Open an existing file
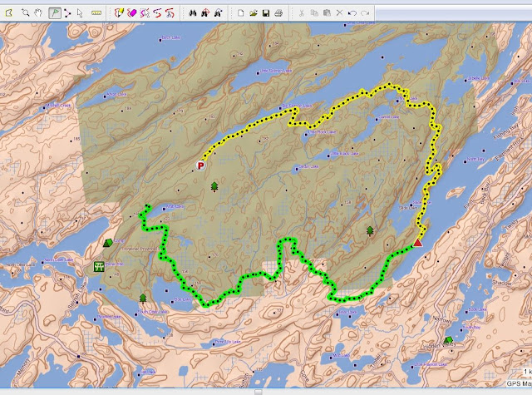The image size is (532, 395). click(x=254, y=13)
